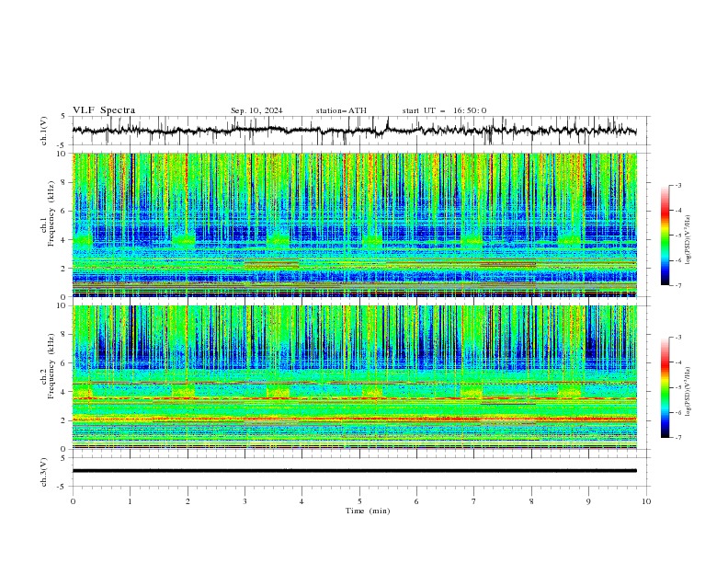Click the "-3" label on ch.2 color bar
This screenshot has width=728, height=563.
tap(678, 338)
